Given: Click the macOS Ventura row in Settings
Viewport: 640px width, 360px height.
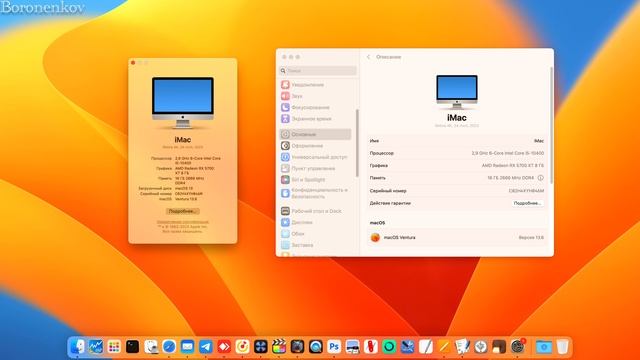Looking at the screenshot, I should 456,237.
